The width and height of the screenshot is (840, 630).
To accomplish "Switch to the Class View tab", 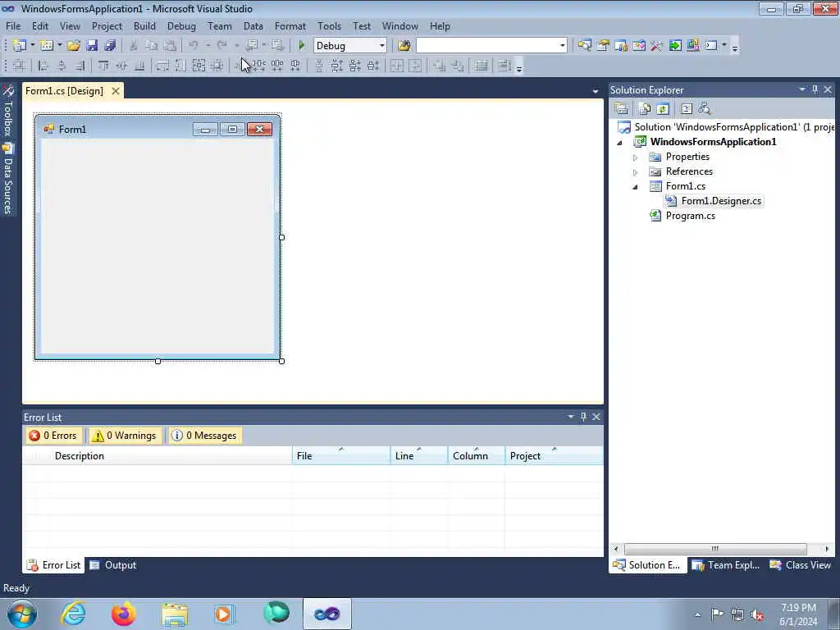I will coord(801,565).
